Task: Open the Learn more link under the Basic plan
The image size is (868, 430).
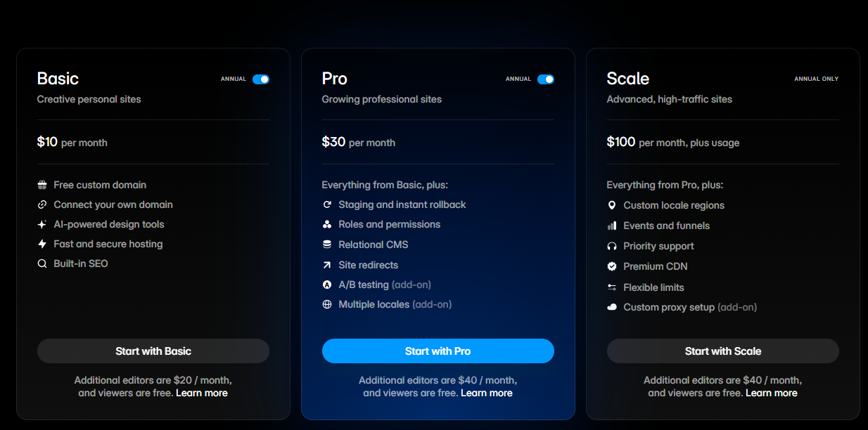Action: pyautogui.click(x=202, y=393)
